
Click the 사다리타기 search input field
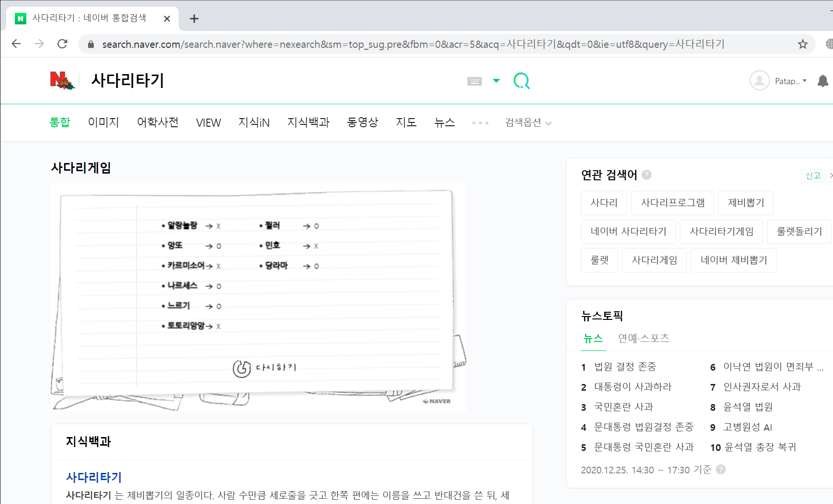click(273, 80)
